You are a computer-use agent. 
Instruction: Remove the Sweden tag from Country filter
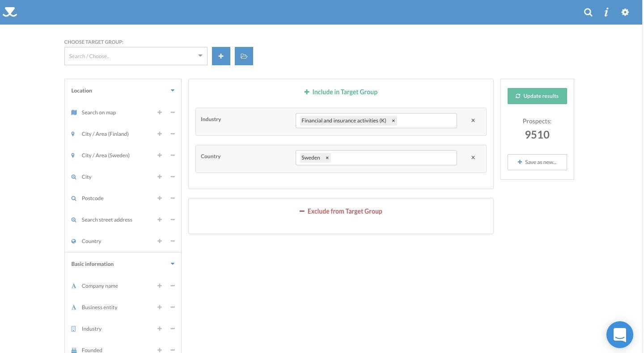pos(327,158)
